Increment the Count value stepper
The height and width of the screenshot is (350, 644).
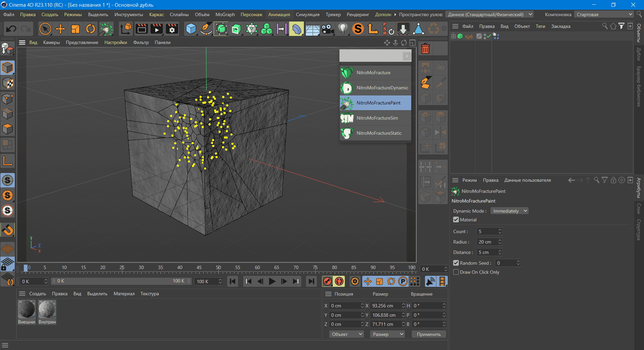tap(500, 230)
